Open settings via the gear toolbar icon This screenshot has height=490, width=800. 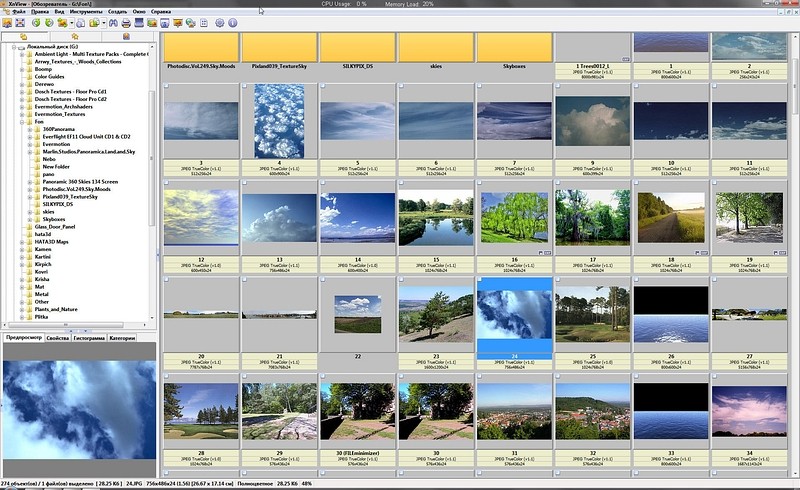(x=218, y=22)
